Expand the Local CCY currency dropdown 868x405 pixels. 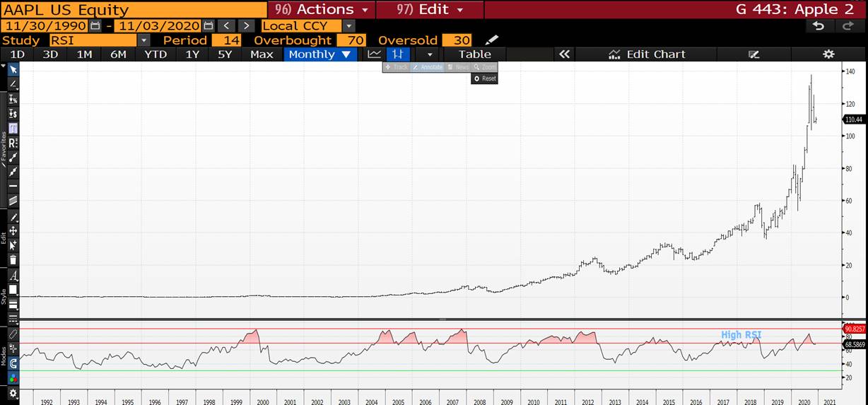[348, 26]
